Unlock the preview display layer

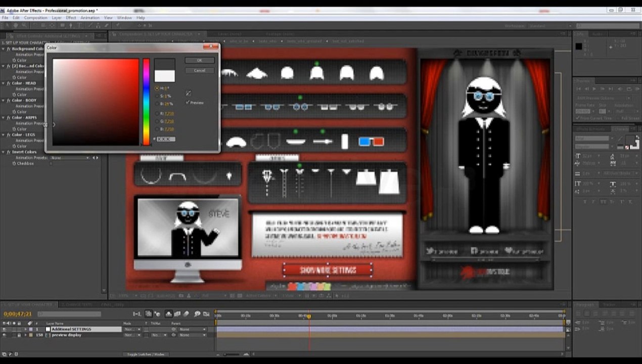[x=19, y=335]
